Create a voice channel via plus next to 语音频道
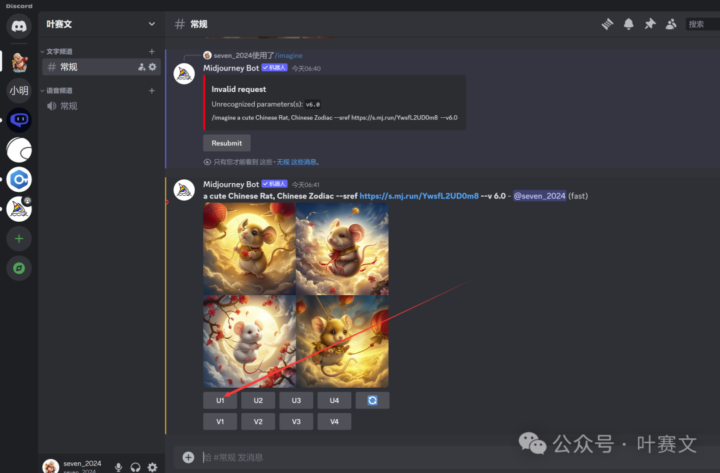 coord(152,90)
